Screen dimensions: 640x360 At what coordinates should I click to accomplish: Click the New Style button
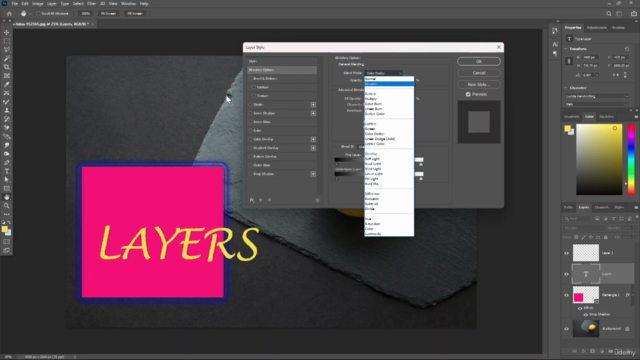479,84
